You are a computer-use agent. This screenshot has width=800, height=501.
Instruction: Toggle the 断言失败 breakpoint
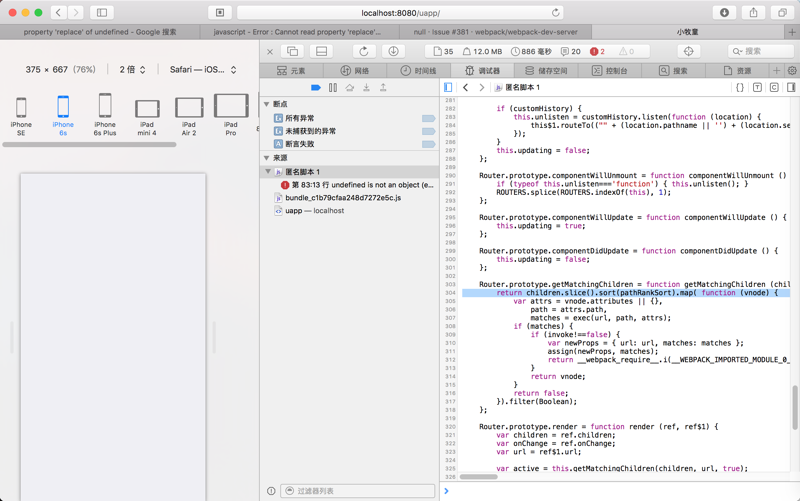tap(428, 144)
